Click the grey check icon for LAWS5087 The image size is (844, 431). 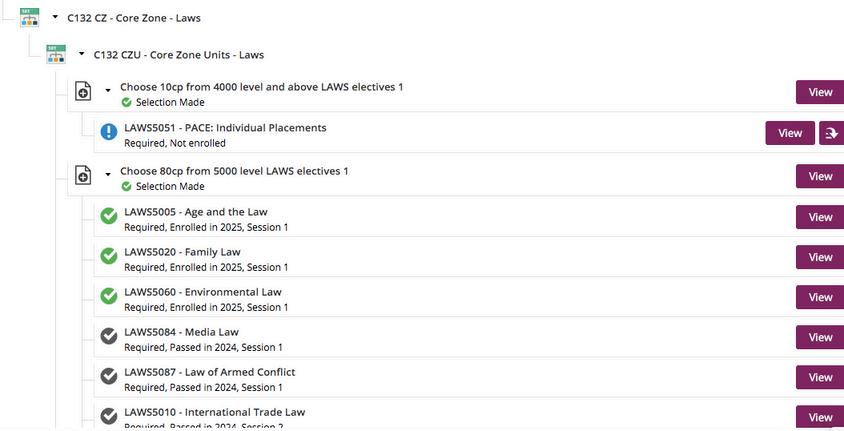109,376
